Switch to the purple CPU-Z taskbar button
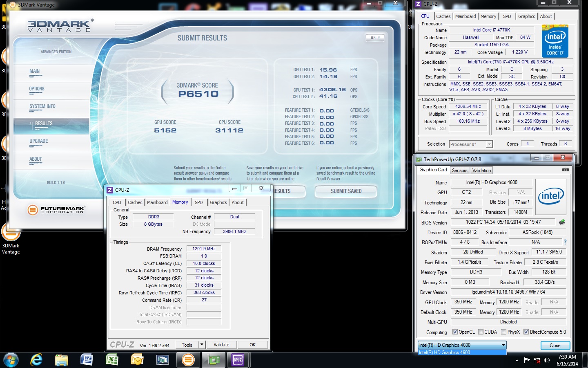Image resolution: width=588 pixels, height=368 pixels. point(238,360)
